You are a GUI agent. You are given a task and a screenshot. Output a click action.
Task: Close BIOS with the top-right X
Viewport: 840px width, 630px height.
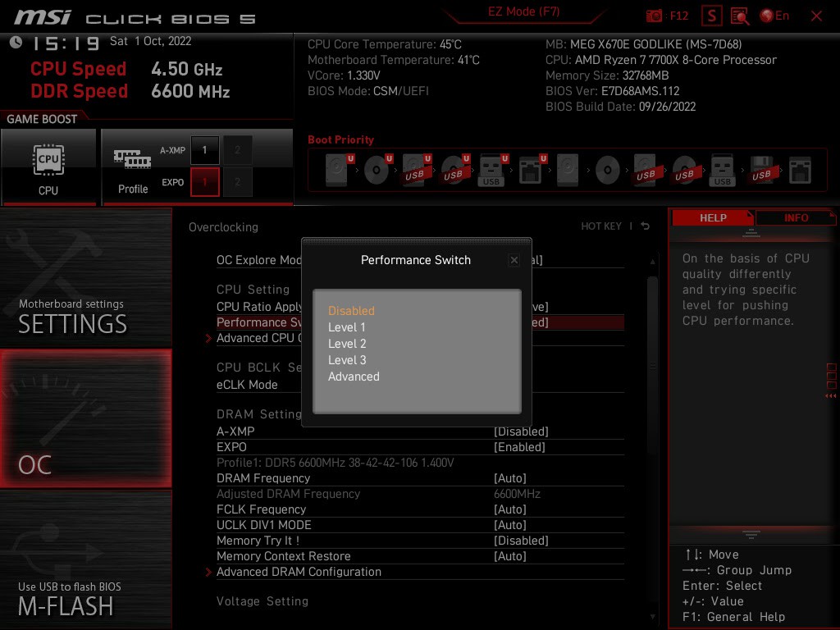point(816,16)
